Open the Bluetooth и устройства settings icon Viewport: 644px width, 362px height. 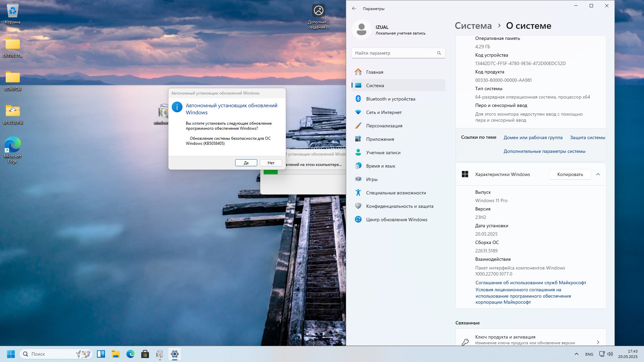click(358, 99)
